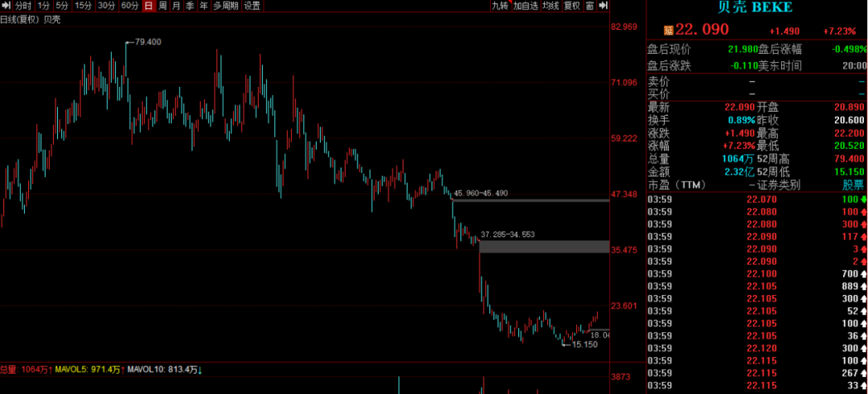Click the MAVOL5: 971.4万 volume indicator label
The image size is (868, 394).
[x=88, y=370]
